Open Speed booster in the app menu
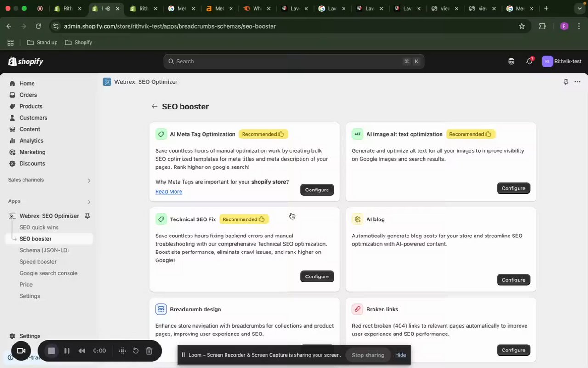Image resolution: width=588 pixels, height=368 pixels. coord(38,262)
